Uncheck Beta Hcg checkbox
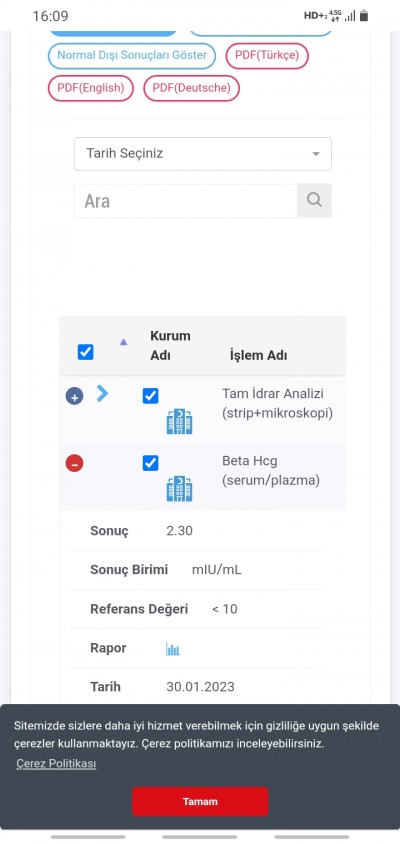The image size is (400, 844). 150,463
